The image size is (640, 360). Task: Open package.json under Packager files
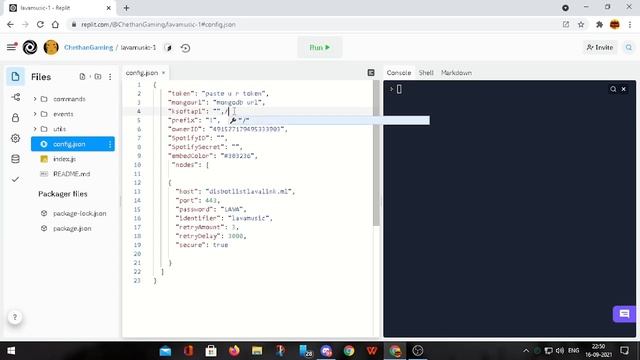[72, 229]
